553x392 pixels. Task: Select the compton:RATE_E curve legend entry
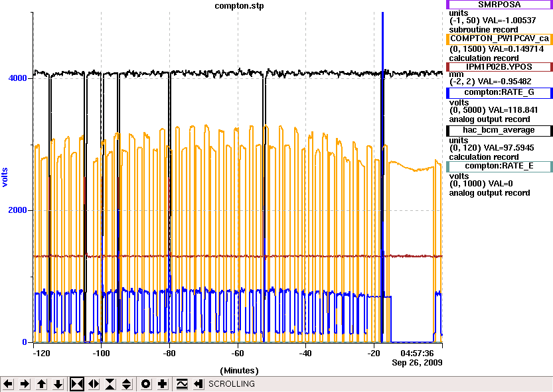(499, 166)
